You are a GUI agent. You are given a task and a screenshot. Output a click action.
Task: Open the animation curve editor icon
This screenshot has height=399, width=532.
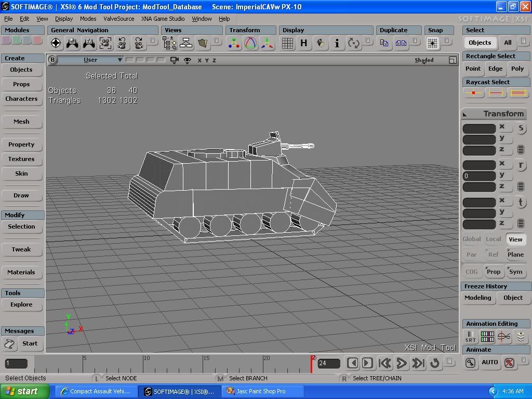point(504,337)
